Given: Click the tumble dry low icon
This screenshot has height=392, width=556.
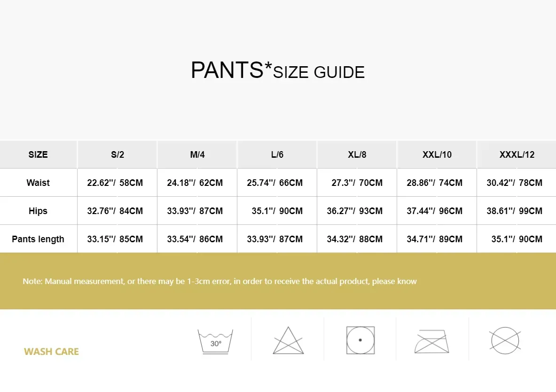Looking at the screenshot, I should (x=360, y=340).
